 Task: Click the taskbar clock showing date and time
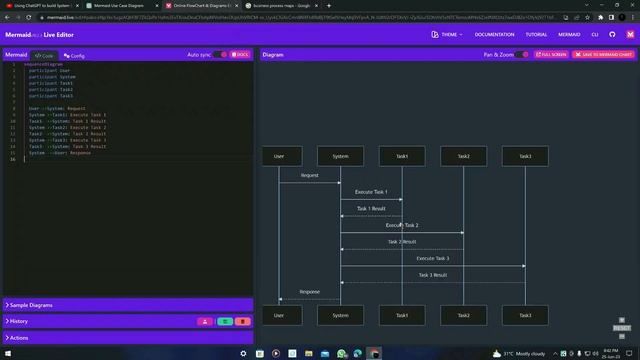(611, 353)
